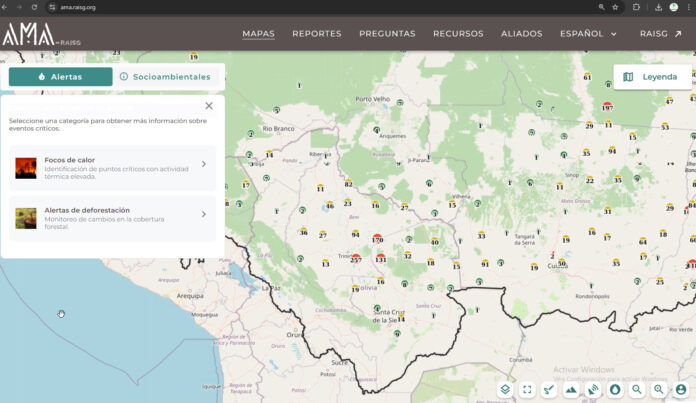
Task: Click the Porto Velho map label
Action: 373,99
